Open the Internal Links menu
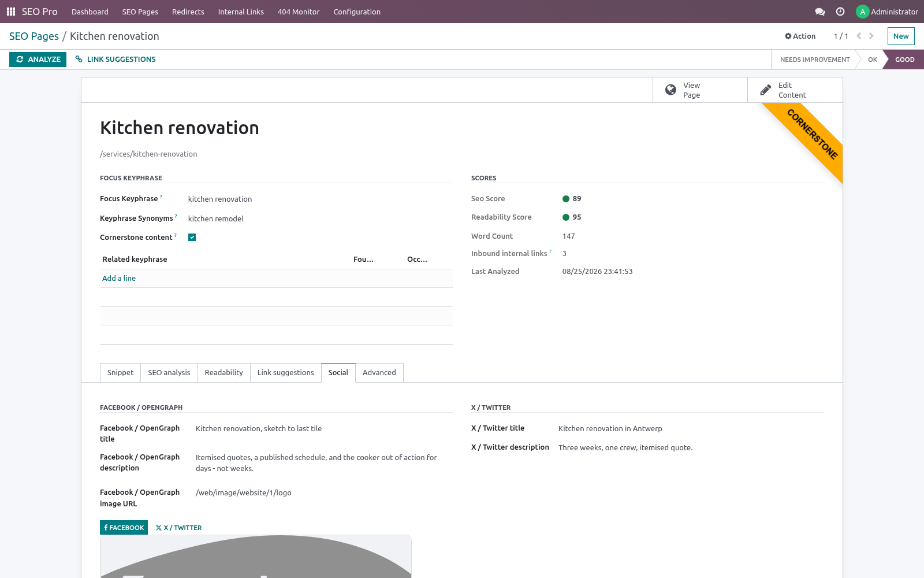Image resolution: width=924 pixels, height=578 pixels. (241, 12)
